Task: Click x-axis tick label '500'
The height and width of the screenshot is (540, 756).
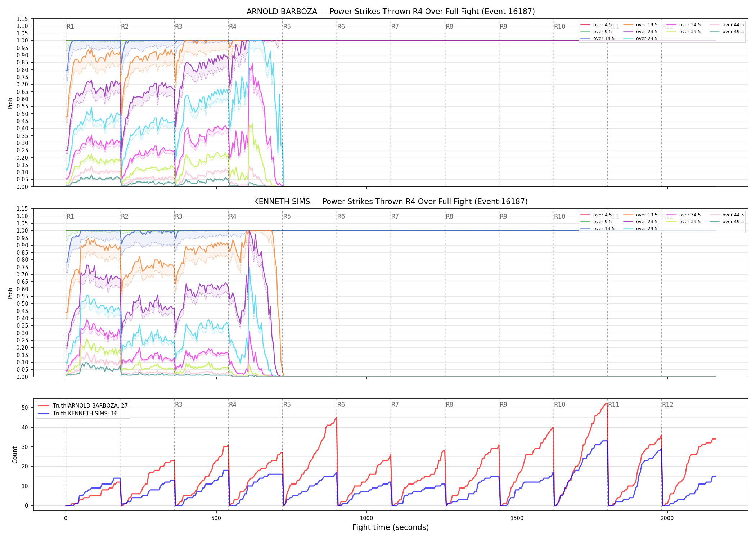Action: [x=216, y=518]
